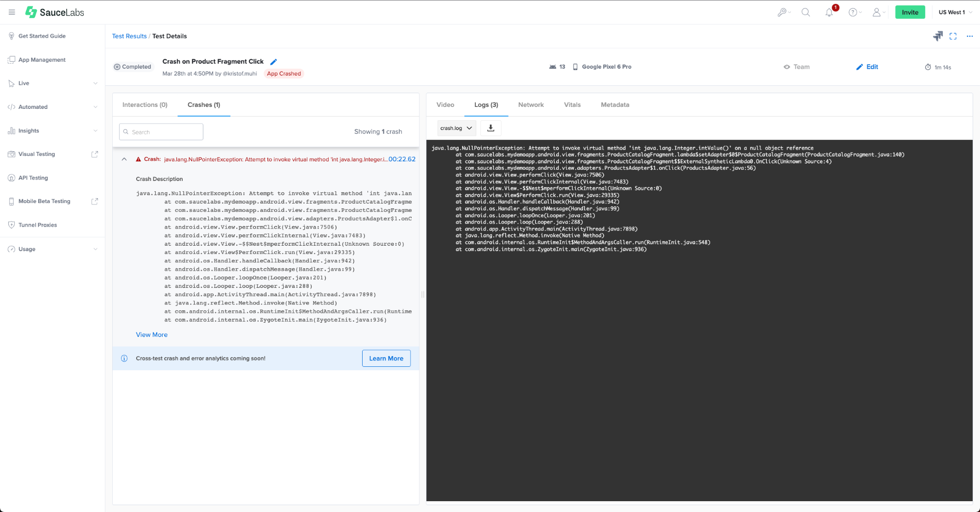Click the info icon in analytics banner
Image resolution: width=980 pixels, height=512 pixels.
pos(124,358)
